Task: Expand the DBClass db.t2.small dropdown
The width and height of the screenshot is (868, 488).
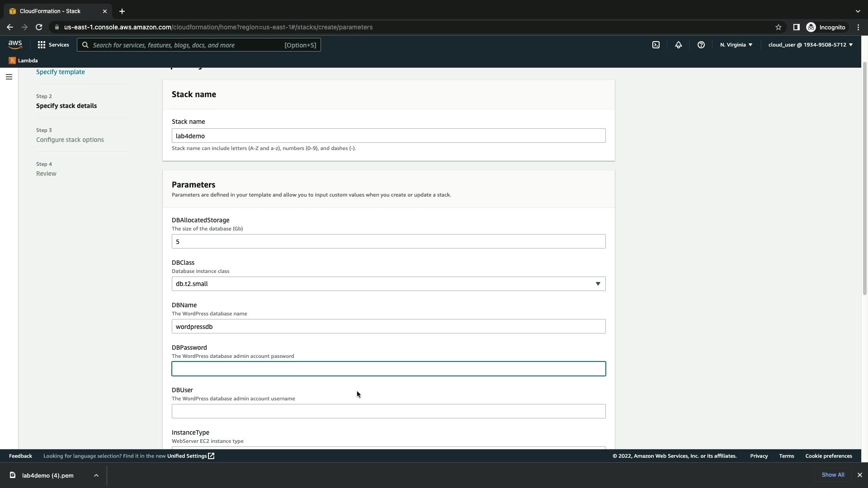Action: [x=388, y=284]
